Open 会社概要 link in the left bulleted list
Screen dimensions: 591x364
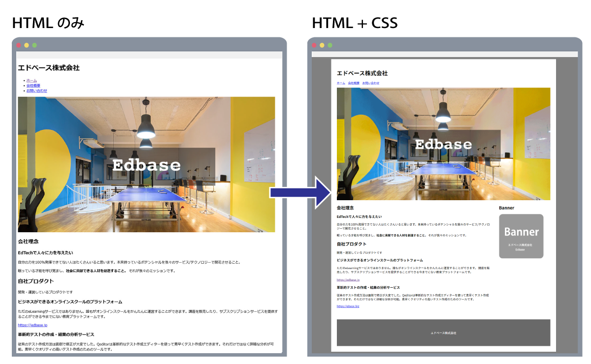33,86
